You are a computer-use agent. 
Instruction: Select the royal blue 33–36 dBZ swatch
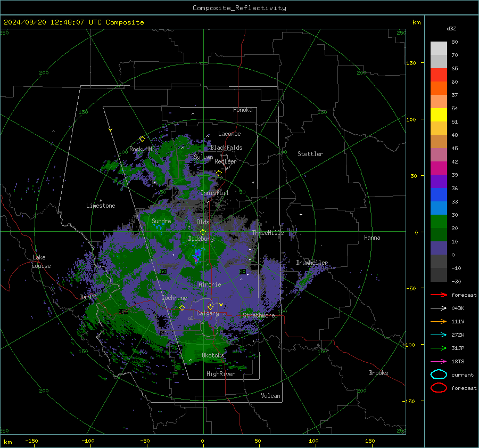point(439,195)
